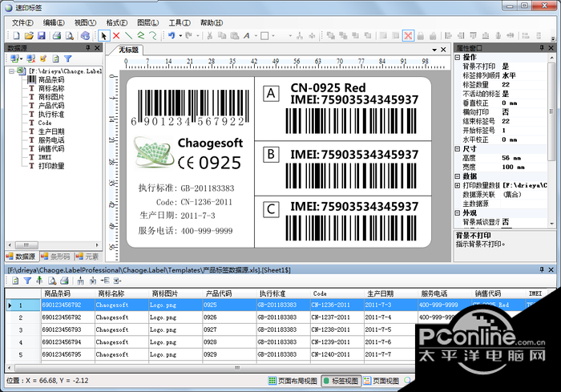The image size is (561, 392).
Task: Select row 3 in the data grid
Action: [20, 329]
